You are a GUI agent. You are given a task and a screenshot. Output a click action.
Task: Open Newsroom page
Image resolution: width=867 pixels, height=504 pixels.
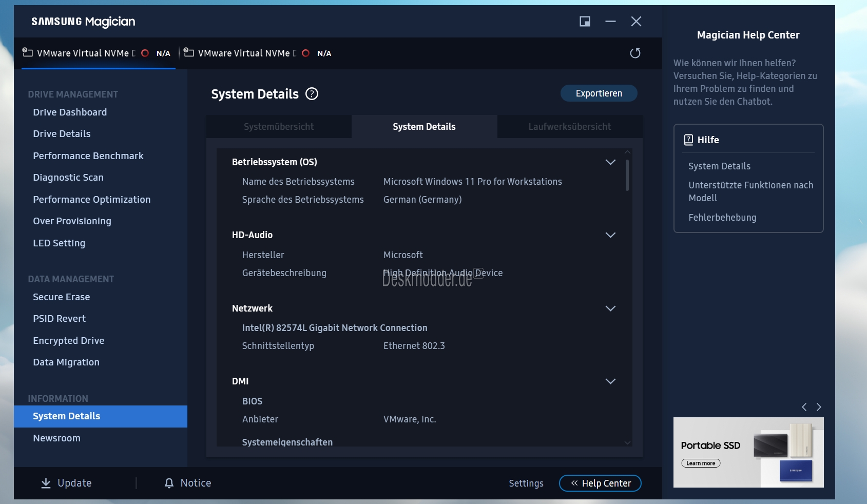tap(56, 438)
